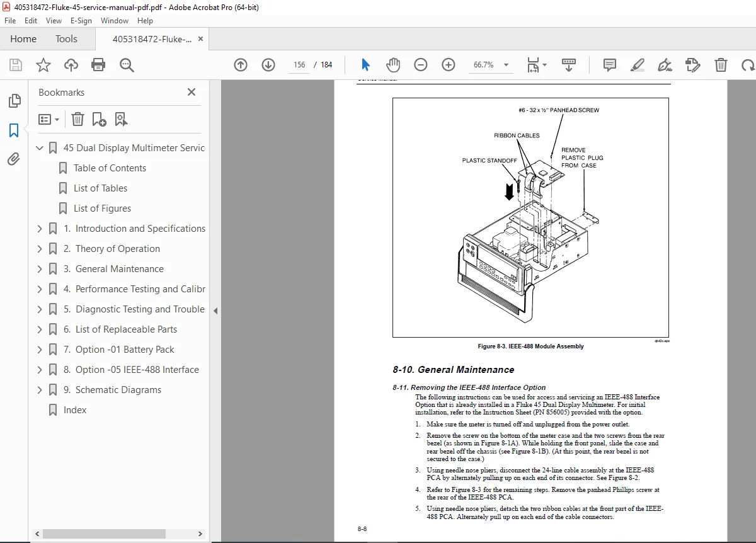Expand Introduction and Specifications bookmark
Screen dimensions: 756x543
tap(40, 229)
